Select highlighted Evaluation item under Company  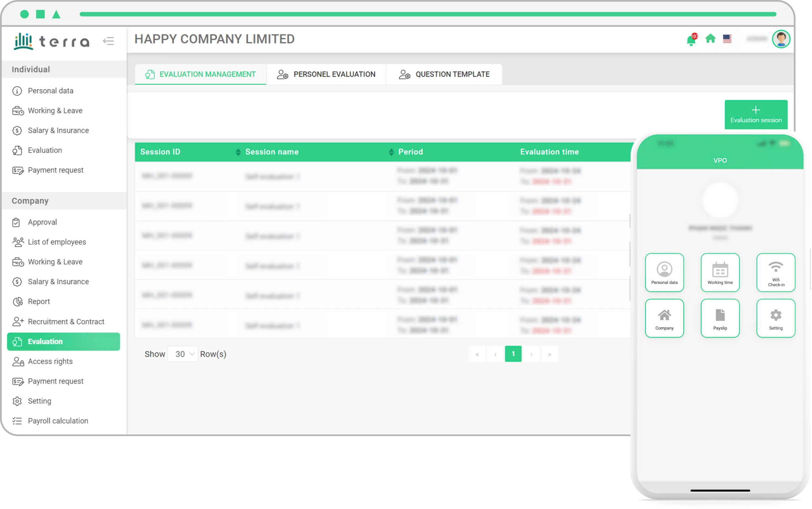click(64, 342)
